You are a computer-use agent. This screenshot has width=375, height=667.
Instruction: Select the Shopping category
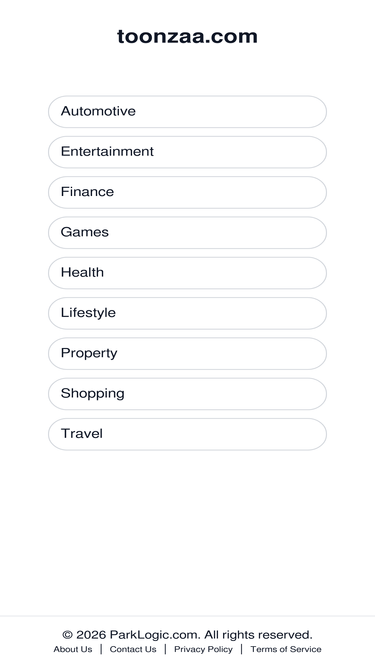click(x=187, y=394)
